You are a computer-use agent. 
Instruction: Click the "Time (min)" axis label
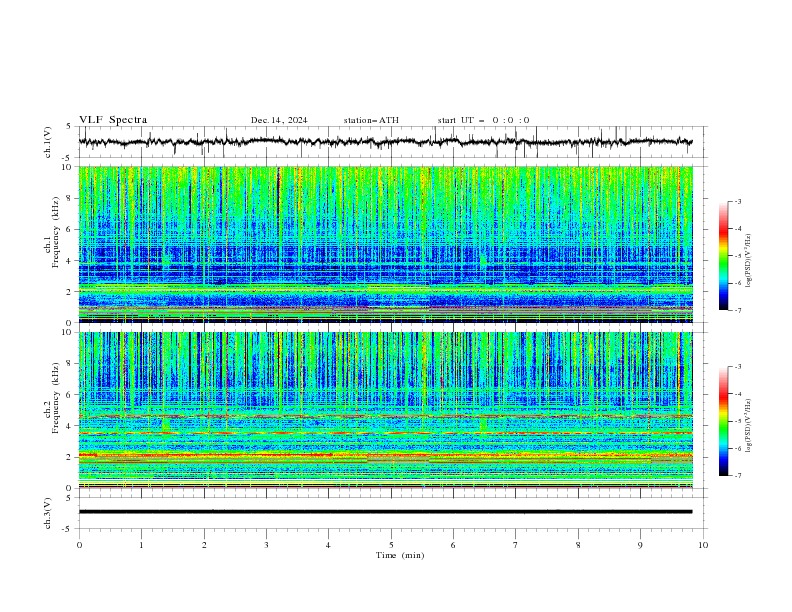pos(400,555)
